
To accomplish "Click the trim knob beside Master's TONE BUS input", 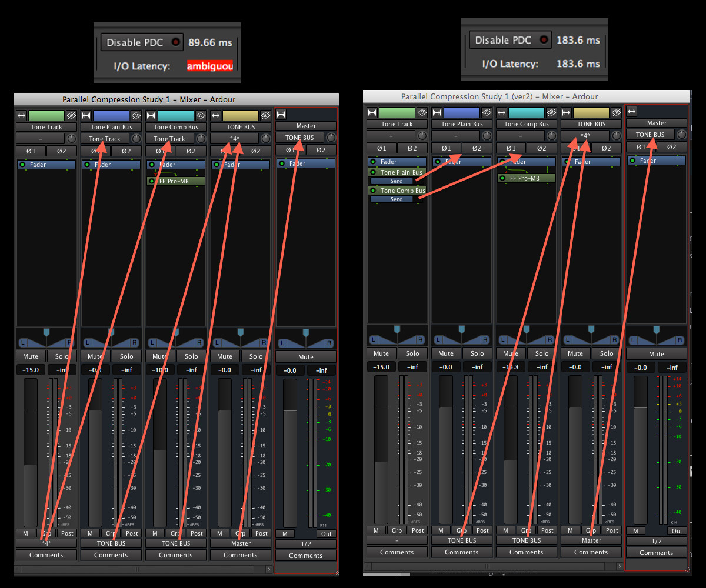I will tap(331, 138).
